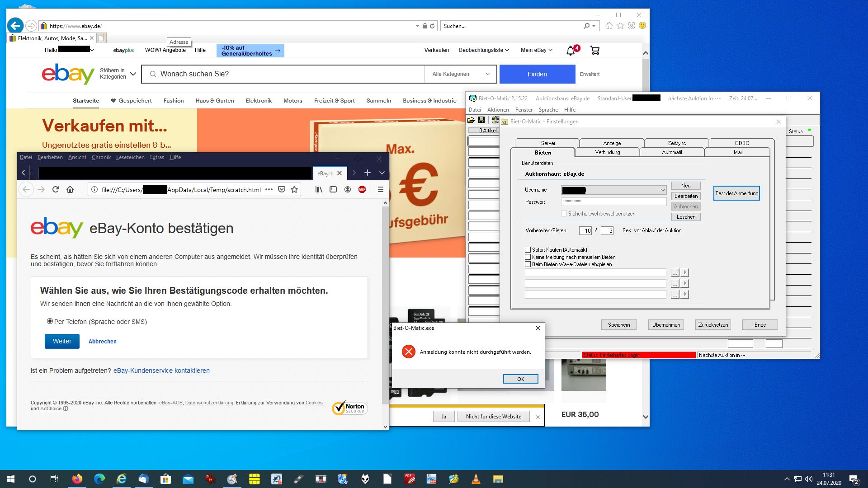This screenshot has height=488, width=868.
Task: Open the Aktionen menu
Action: 498,110
